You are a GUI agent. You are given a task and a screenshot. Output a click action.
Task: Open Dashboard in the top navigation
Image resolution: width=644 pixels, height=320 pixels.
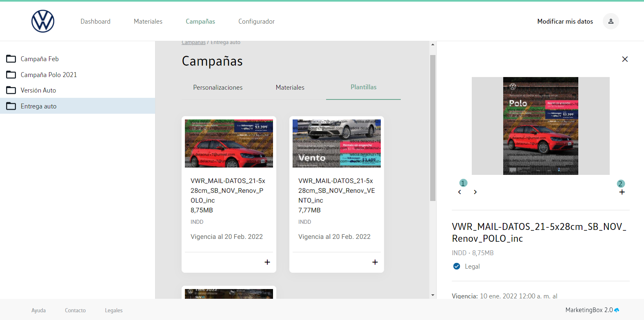click(95, 21)
